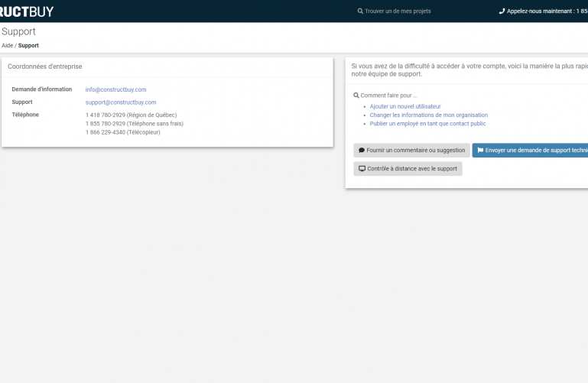The height and width of the screenshot is (383, 588).
Task: Click the monitor icon on Contrôle à distance
Action: click(362, 169)
